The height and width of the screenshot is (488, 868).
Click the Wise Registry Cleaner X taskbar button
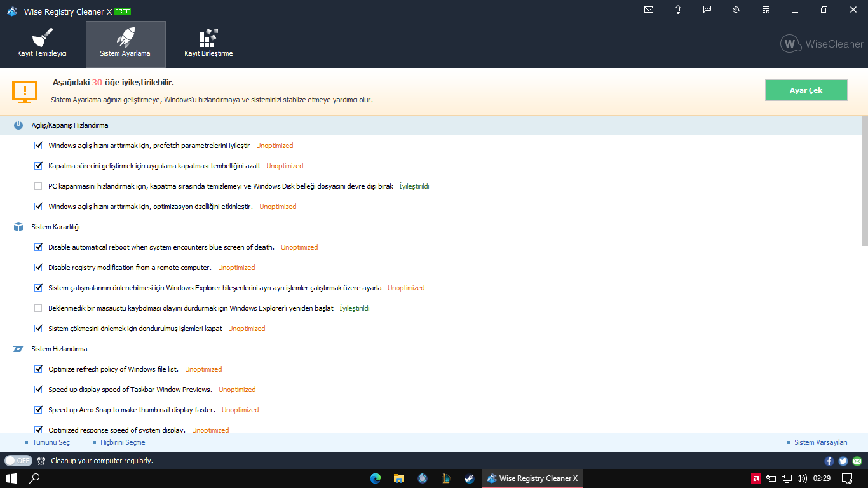coord(532,478)
